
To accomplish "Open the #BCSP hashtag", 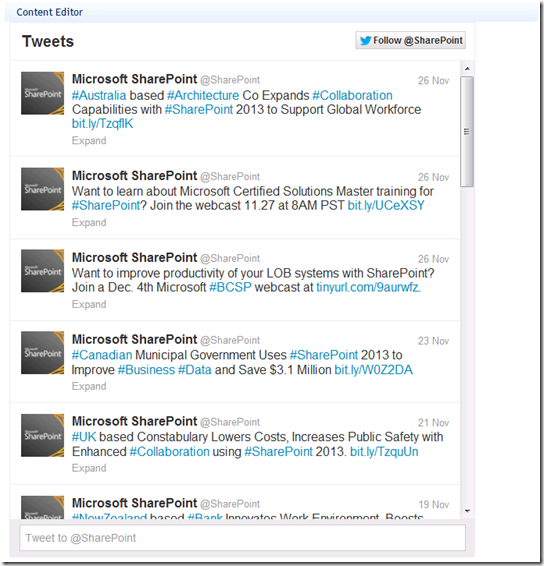I will [x=230, y=287].
